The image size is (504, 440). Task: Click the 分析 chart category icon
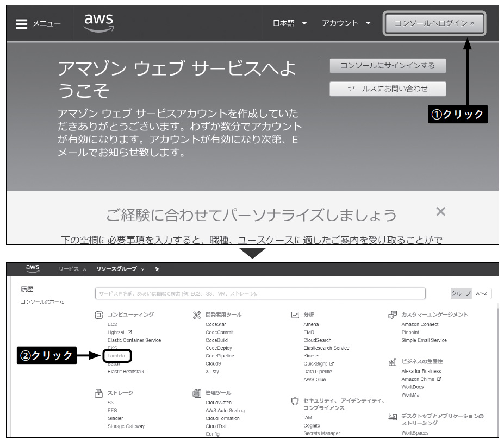(x=295, y=315)
